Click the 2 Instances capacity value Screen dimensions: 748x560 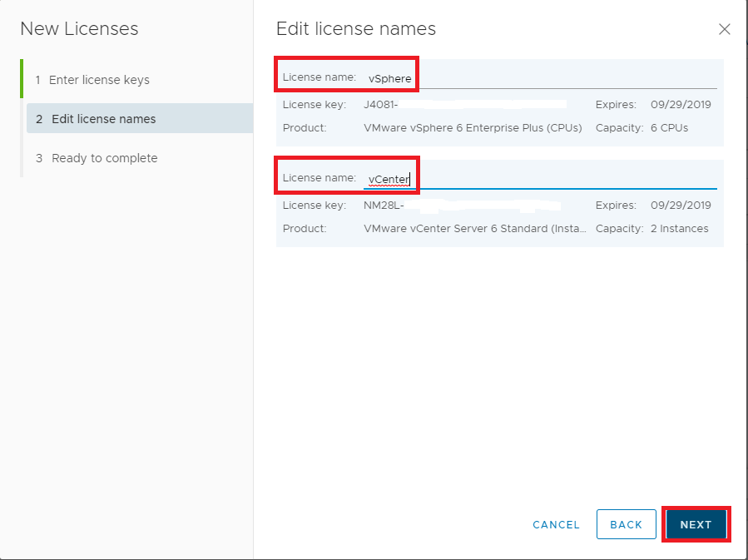click(x=681, y=229)
